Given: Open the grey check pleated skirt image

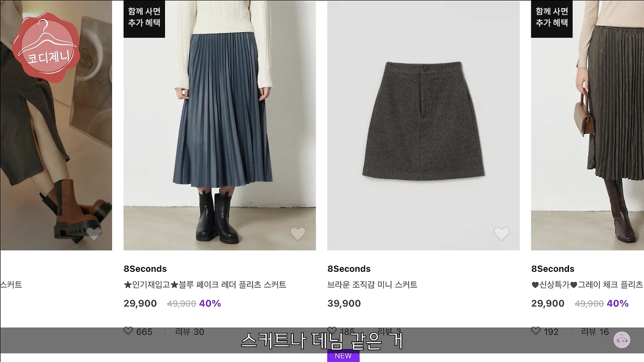Looking at the screenshot, I should (x=588, y=125).
